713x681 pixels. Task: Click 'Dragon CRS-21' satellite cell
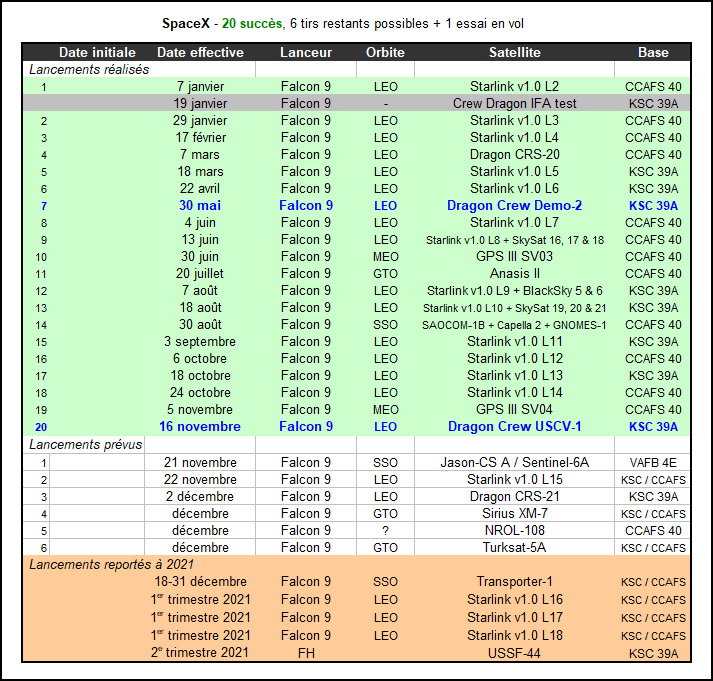point(514,496)
